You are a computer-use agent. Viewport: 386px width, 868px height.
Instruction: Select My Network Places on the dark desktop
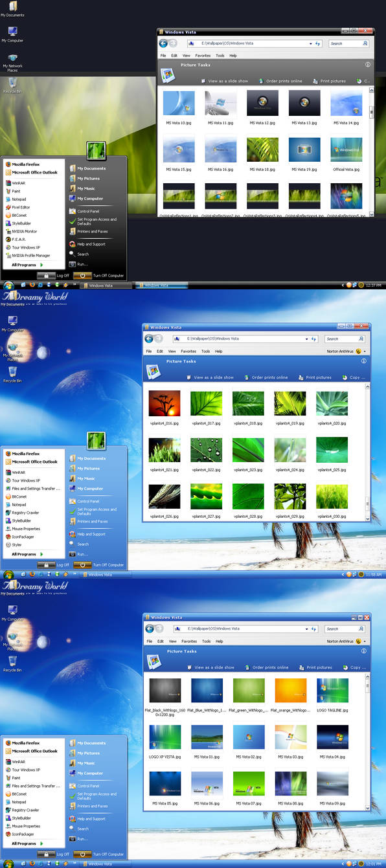point(12,62)
